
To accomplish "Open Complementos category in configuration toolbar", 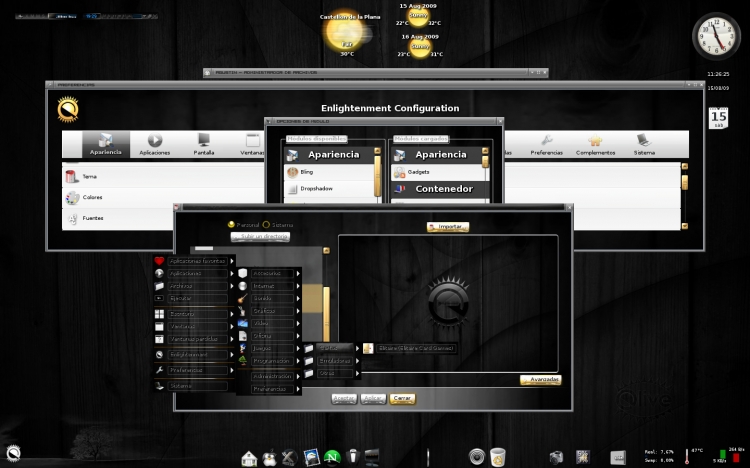I will coord(596,144).
